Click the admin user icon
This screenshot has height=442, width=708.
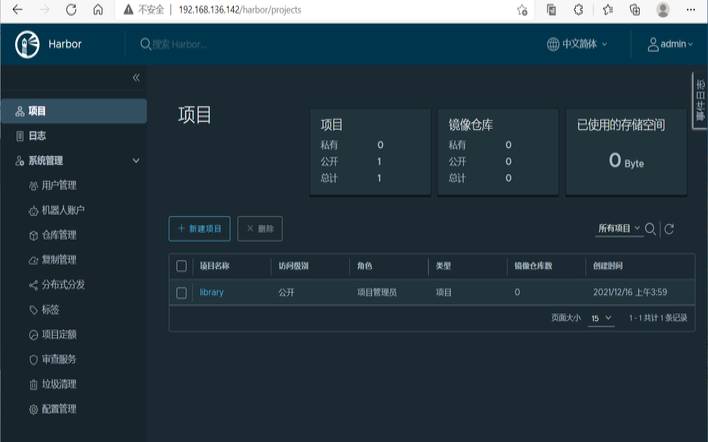tap(653, 44)
